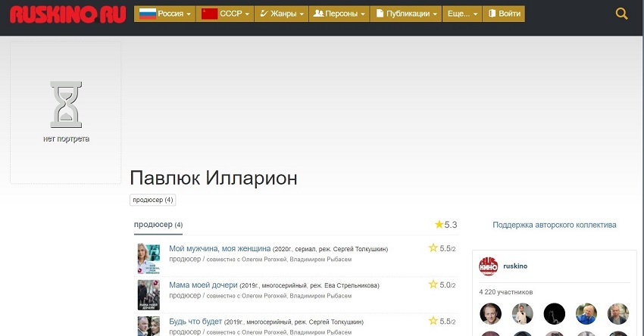Click second member avatar in ruskino widget

tap(523, 314)
